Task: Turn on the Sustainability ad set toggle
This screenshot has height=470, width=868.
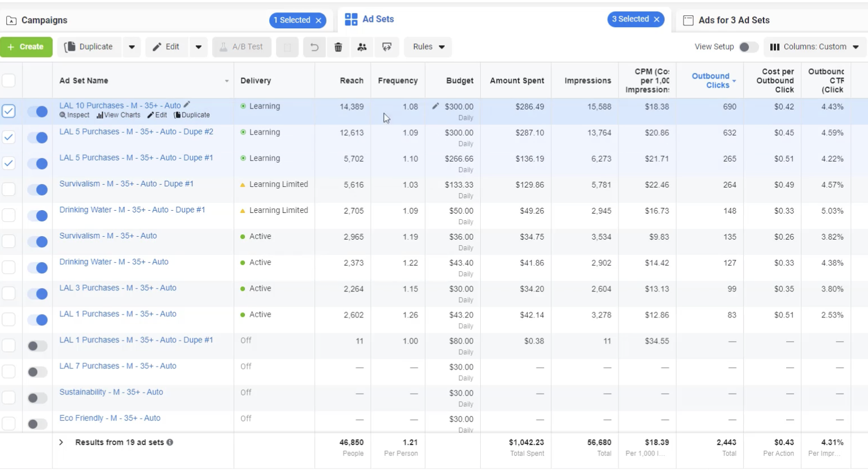Action: tap(38, 398)
